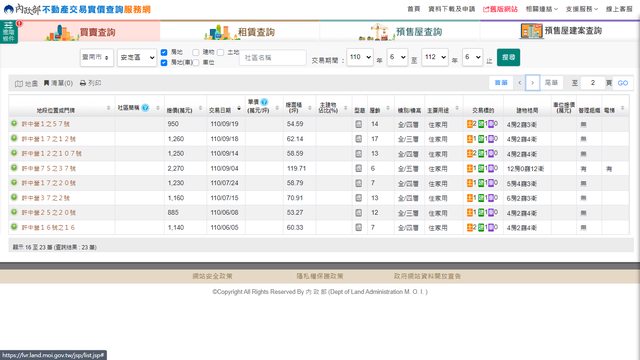Enable the 建物 checkbox
This screenshot has height=360, width=640.
196,52
